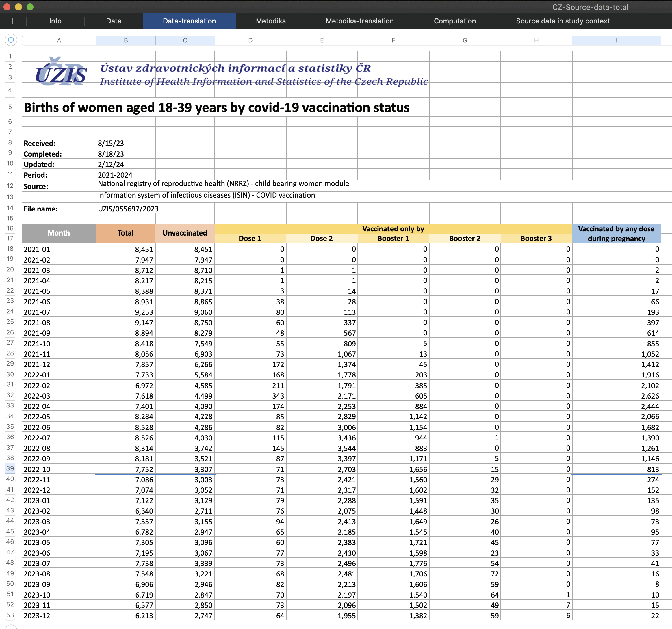Click Booster 1 value 203 for 2022-01
This screenshot has width=672, height=629.
point(393,375)
